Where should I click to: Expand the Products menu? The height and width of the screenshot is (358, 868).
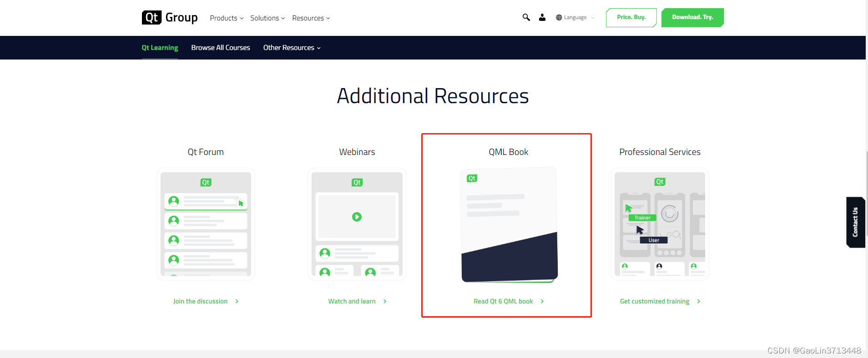(227, 18)
